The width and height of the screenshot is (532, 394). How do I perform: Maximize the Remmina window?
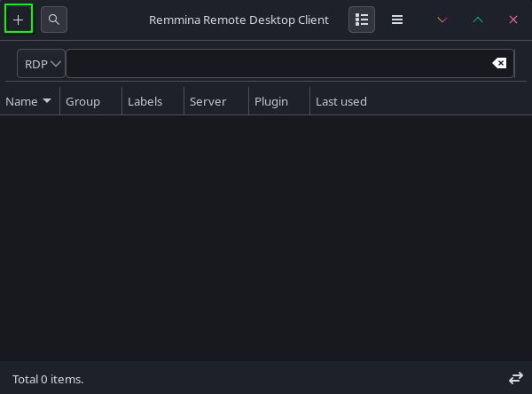(x=478, y=19)
